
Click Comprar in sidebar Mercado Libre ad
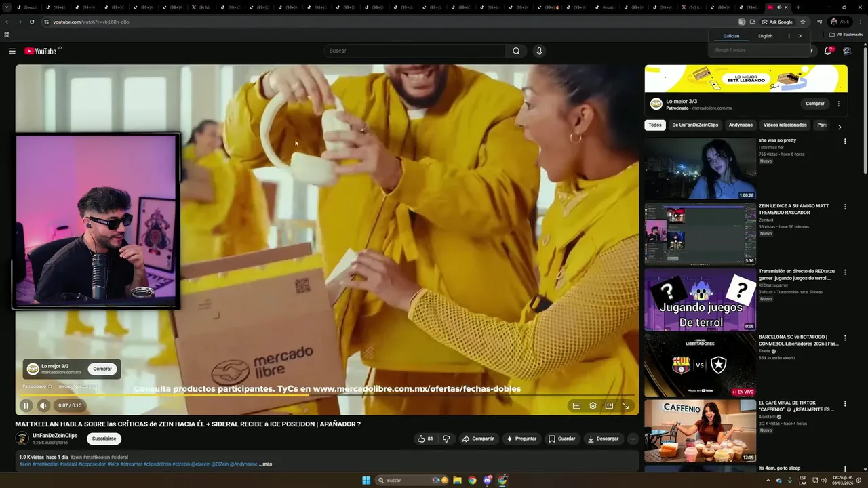(x=814, y=104)
